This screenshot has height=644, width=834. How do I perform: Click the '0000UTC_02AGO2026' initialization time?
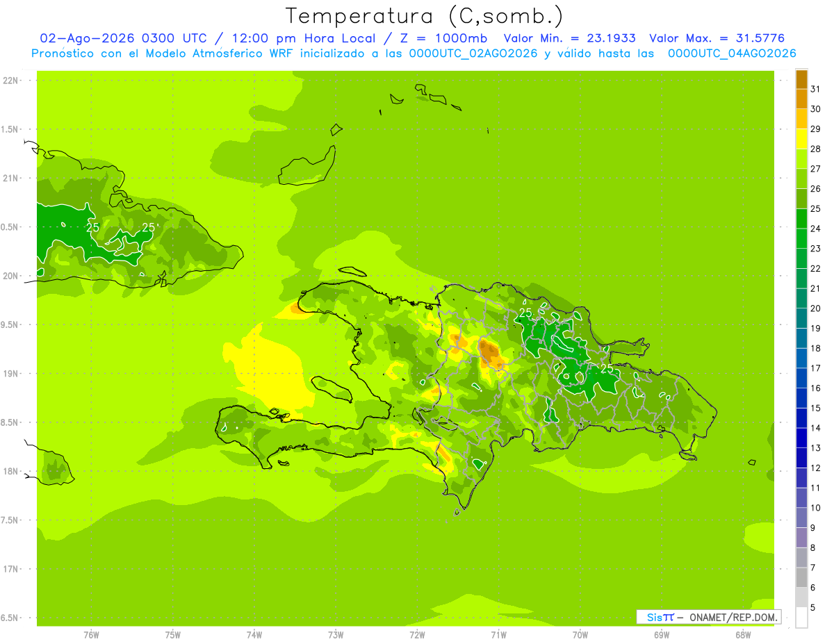(x=473, y=53)
